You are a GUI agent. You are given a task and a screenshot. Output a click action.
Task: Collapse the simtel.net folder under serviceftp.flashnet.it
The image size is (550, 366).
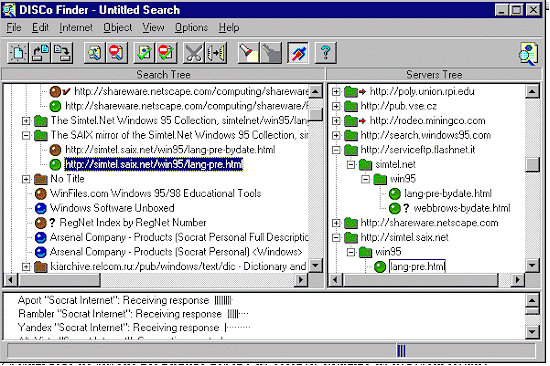click(351, 165)
